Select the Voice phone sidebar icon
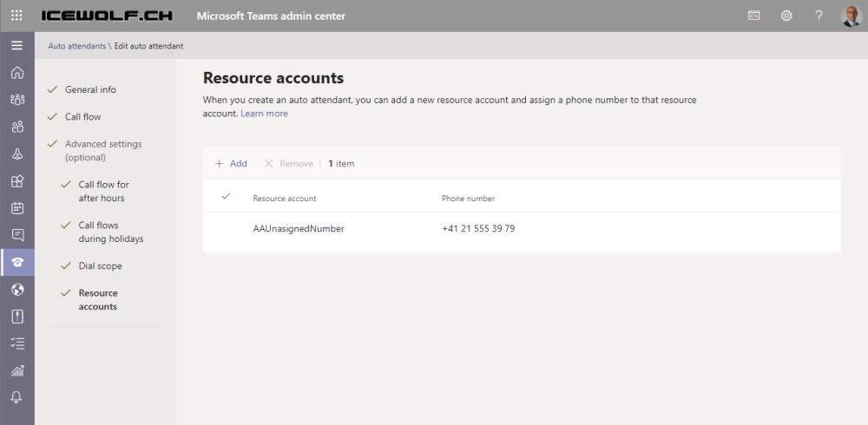 coord(17,262)
